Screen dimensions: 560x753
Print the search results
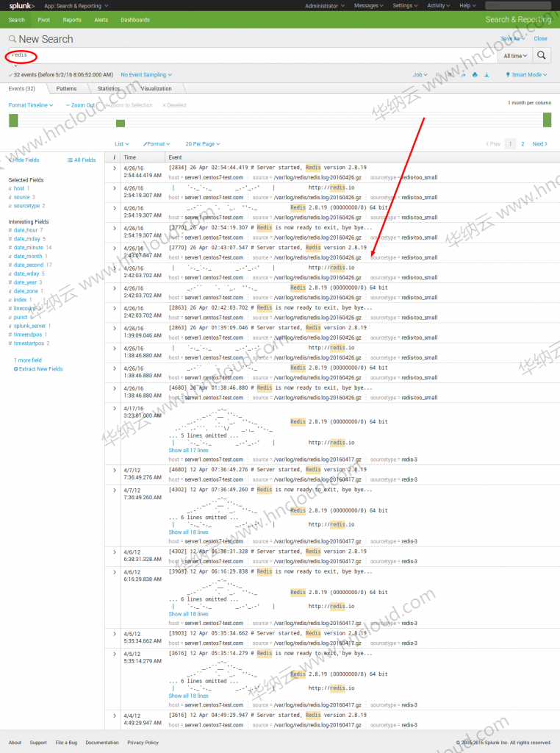[x=475, y=75]
